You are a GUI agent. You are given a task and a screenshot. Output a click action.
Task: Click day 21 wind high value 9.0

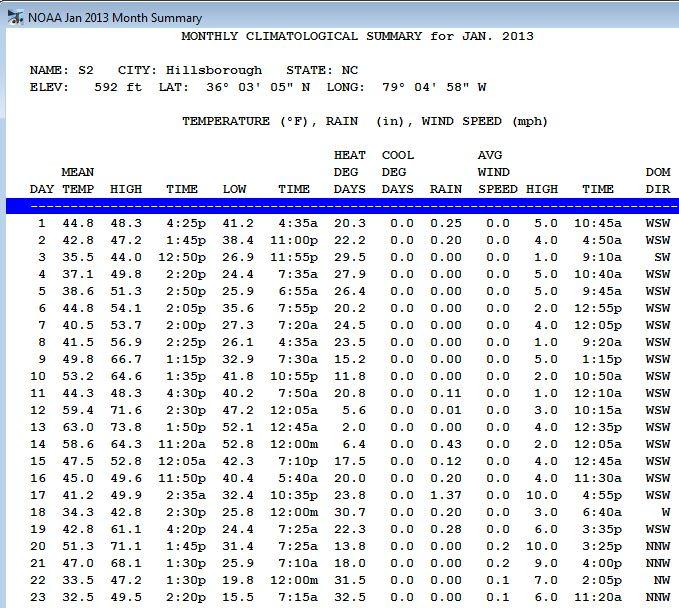pos(546,563)
